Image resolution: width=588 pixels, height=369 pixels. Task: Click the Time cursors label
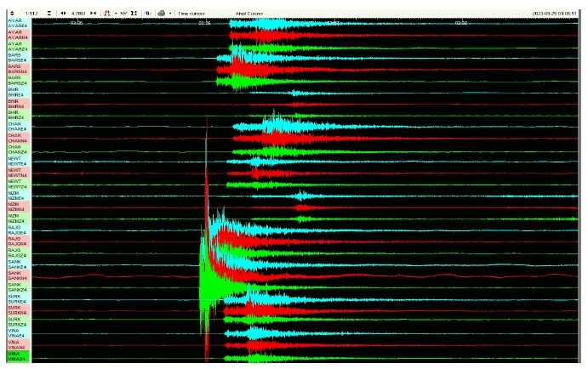191,14
